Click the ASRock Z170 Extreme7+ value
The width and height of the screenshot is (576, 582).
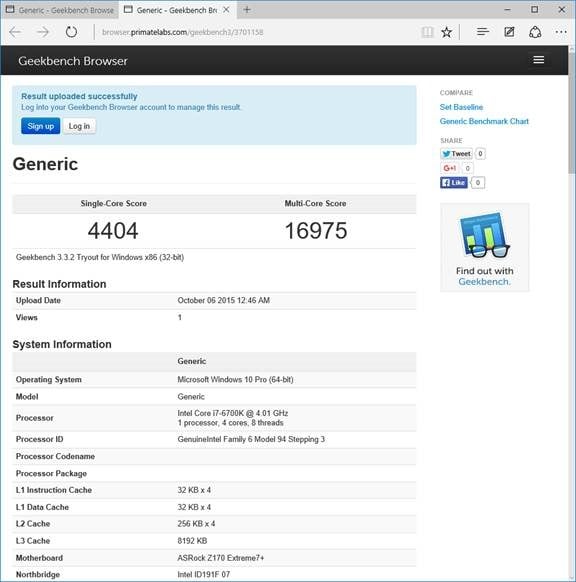coord(220,558)
